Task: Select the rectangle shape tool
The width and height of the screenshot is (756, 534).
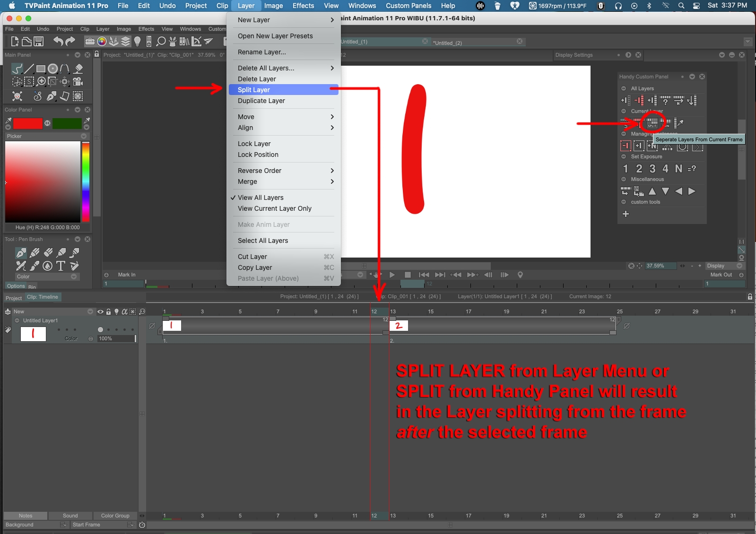Action: pos(41,69)
